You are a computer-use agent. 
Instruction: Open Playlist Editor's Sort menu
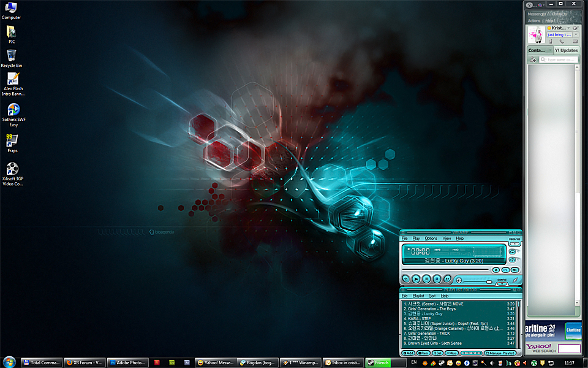pos(432,296)
